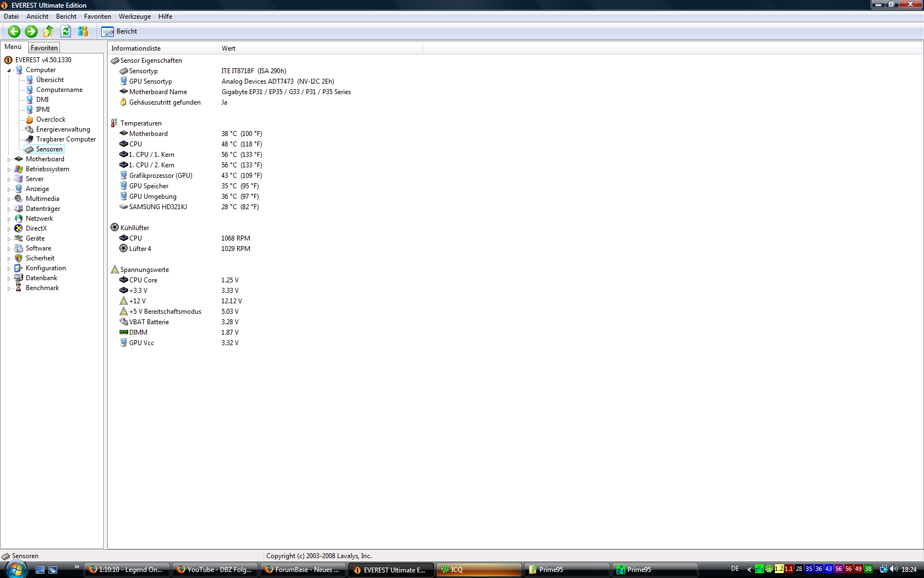Screen dimensions: 924x578
Task: Click the Sicherheit shield icon
Action: (19, 258)
